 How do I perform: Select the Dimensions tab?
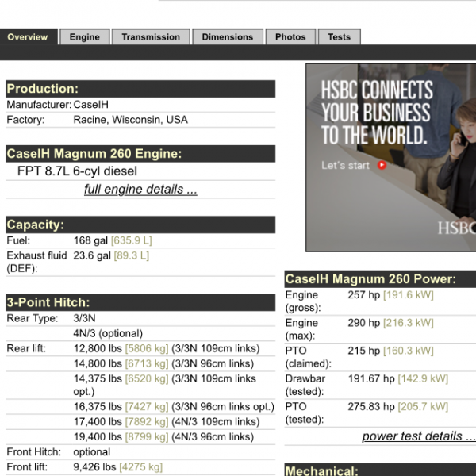point(228,37)
